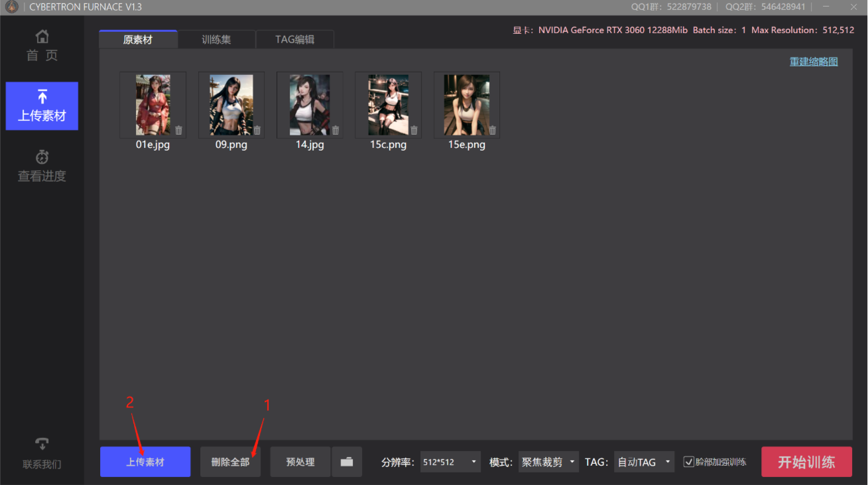This screenshot has width=868, height=485.
Task: Click the 重建缩略图 link
Action: coord(814,62)
